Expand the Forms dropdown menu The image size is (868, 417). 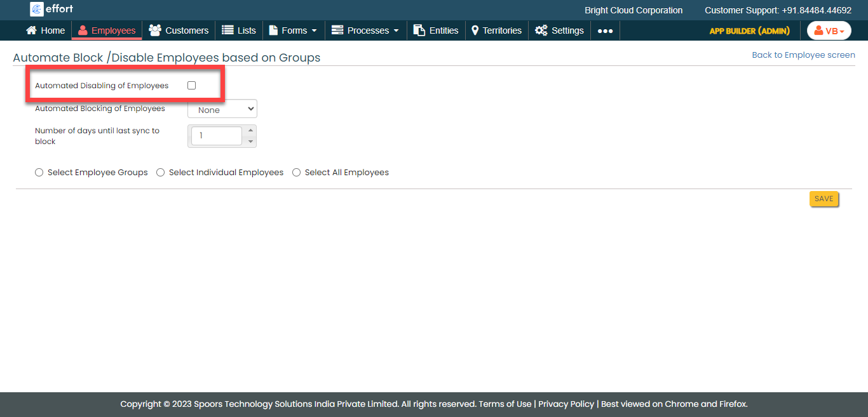(294, 30)
